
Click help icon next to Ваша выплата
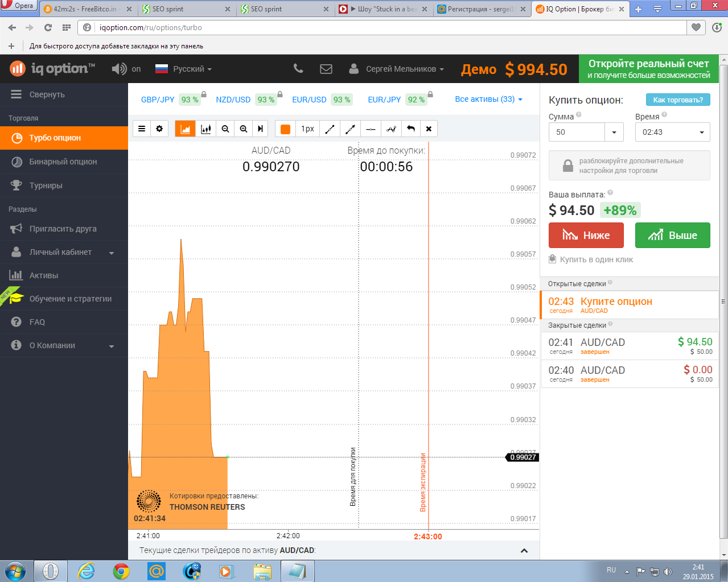point(610,193)
